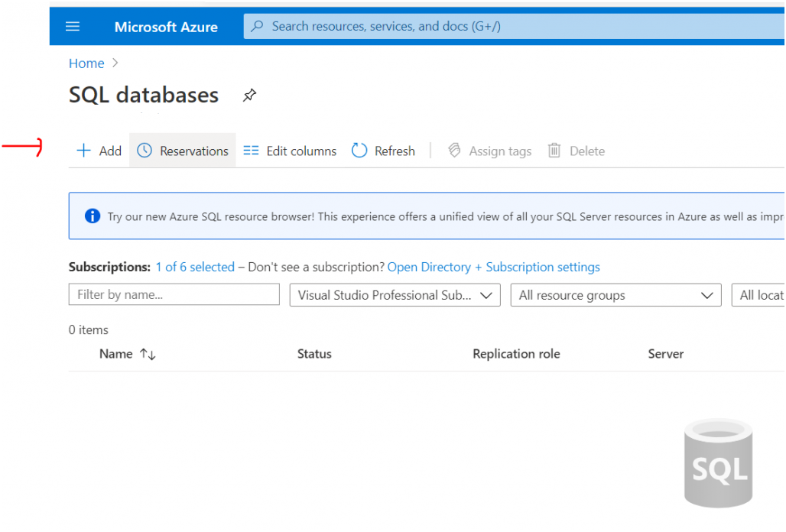Click the Add plus icon
Viewport: 786px width, 532px height.
click(x=83, y=151)
